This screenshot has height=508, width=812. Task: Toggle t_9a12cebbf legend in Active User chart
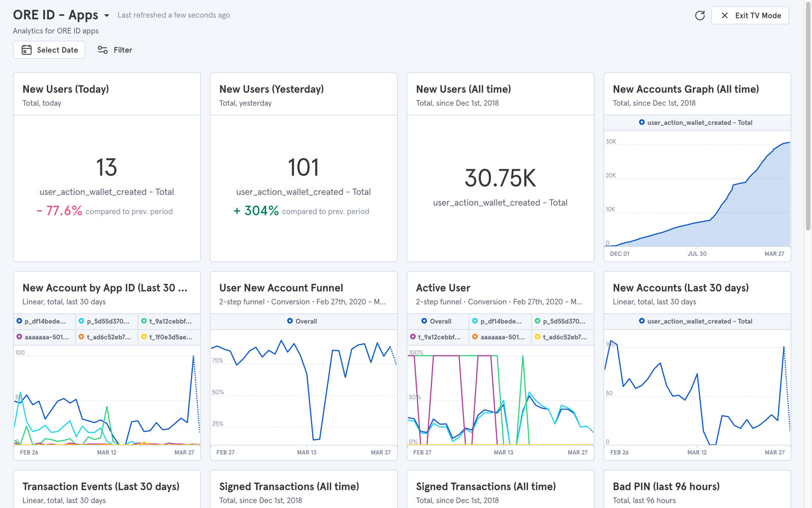(438, 337)
